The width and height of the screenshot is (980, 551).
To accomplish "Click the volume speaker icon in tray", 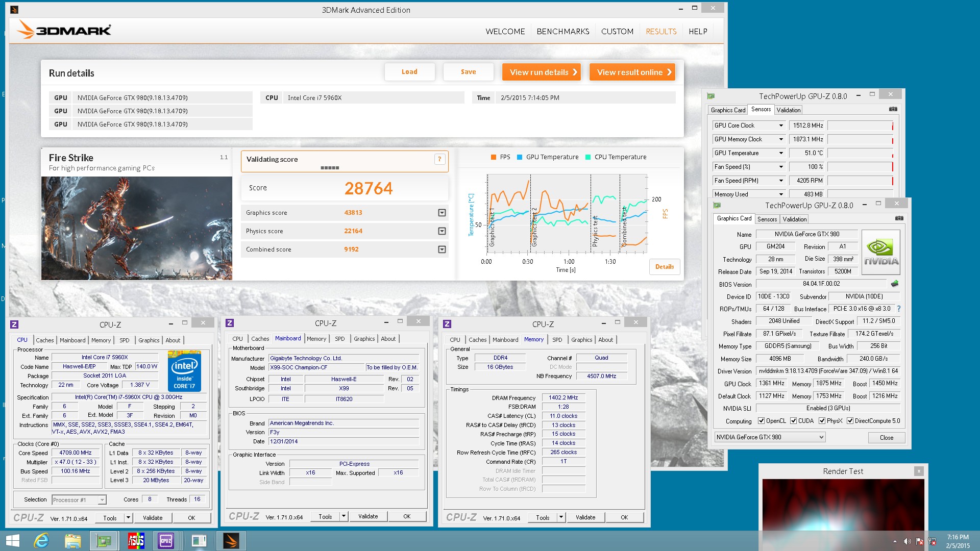I will [x=907, y=541].
